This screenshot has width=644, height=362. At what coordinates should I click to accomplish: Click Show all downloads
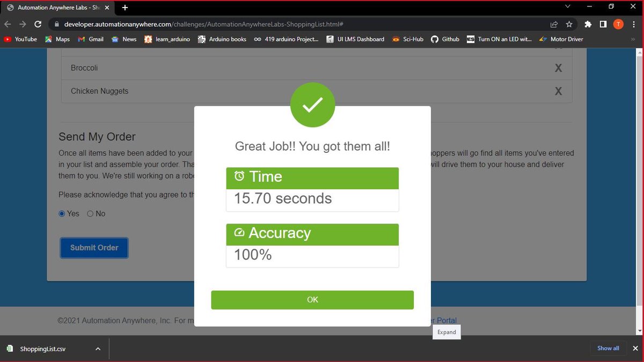608,348
